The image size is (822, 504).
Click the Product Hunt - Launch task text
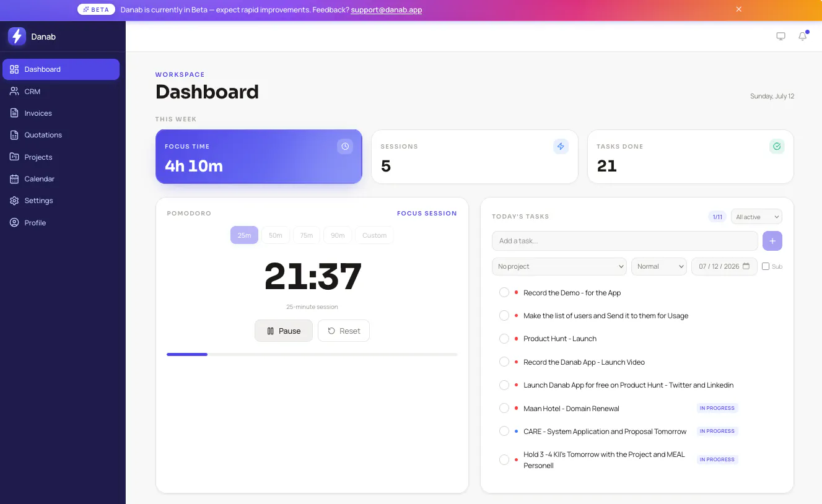(x=560, y=339)
